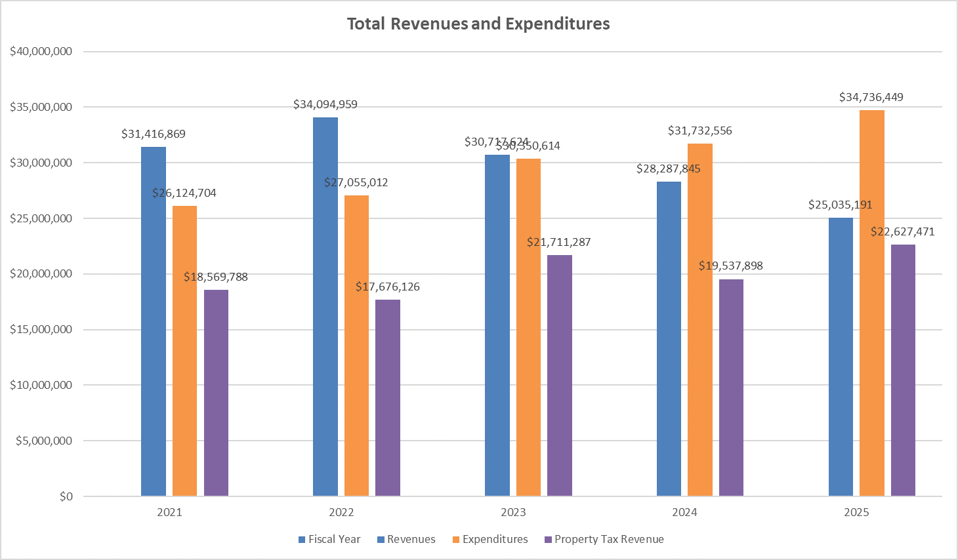Click data label $31,416,869

coord(154,134)
